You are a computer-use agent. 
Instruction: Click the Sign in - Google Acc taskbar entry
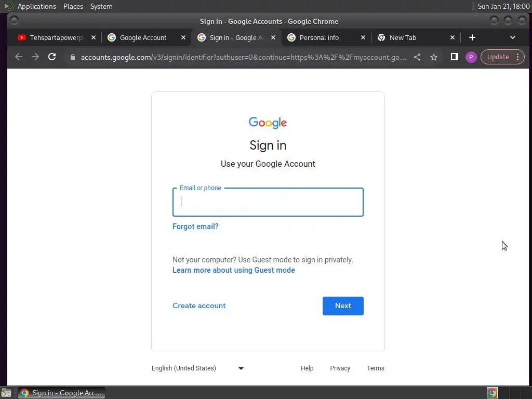[x=61, y=393]
